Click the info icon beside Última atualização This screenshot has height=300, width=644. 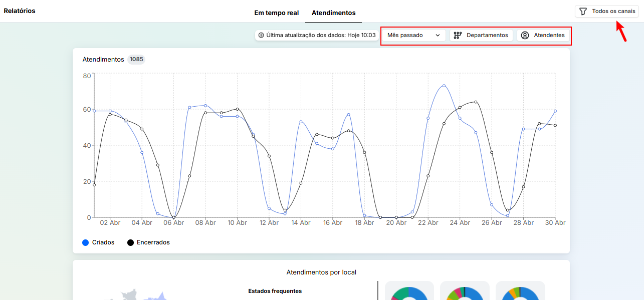261,36
